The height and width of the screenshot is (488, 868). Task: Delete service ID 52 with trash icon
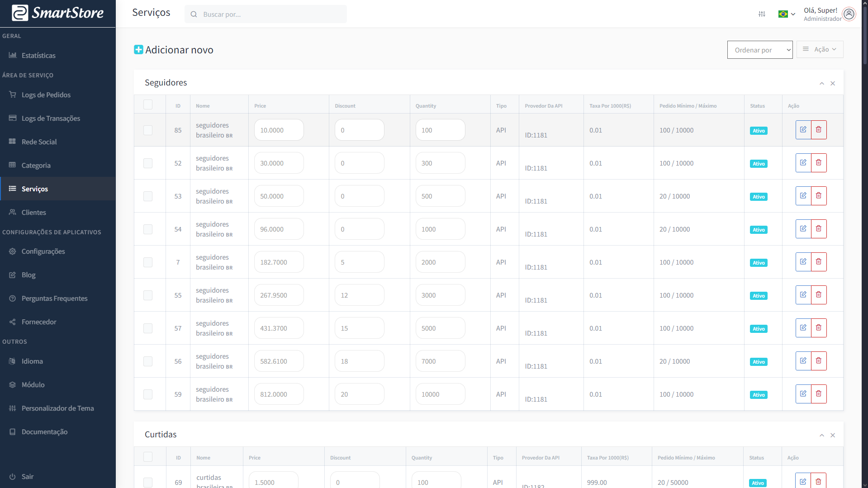point(818,163)
